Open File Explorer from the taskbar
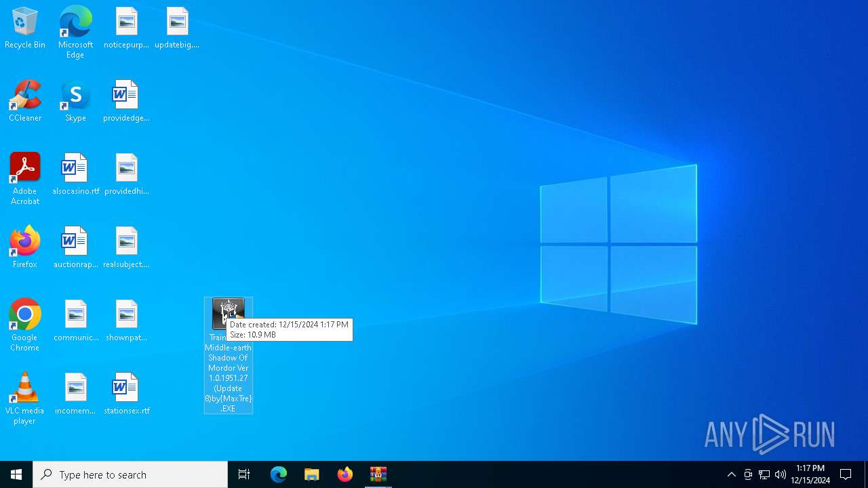Screen dimensions: 868x488 point(312,474)
